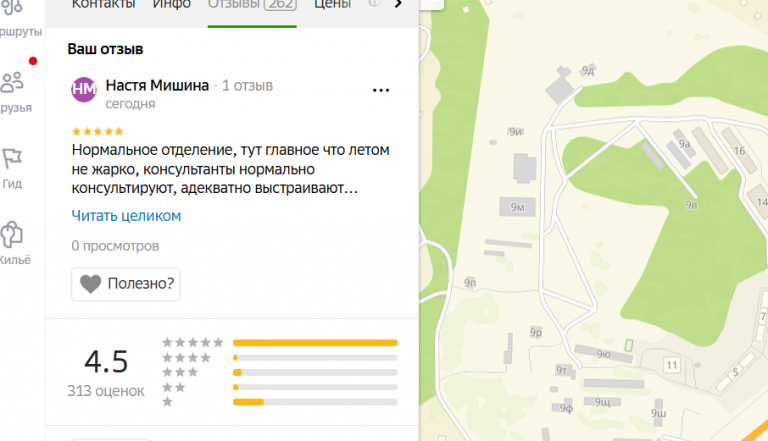This screenshot has height=441, width=768.
Task: Select building 9ш on map
Action: pos(658,413)
